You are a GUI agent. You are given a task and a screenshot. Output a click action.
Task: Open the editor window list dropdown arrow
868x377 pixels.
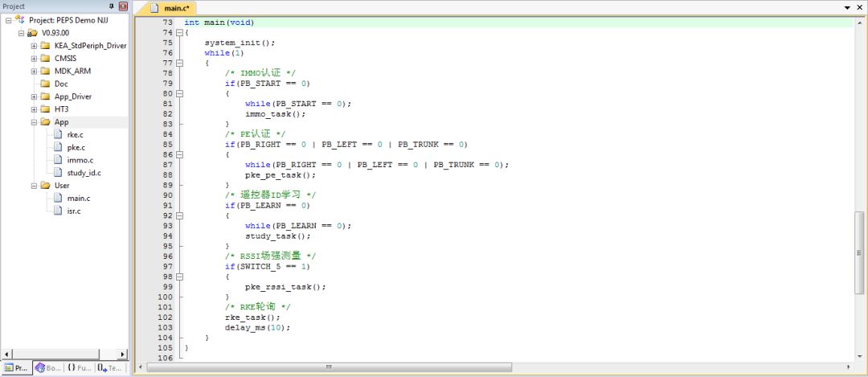(x=847, y=8)
